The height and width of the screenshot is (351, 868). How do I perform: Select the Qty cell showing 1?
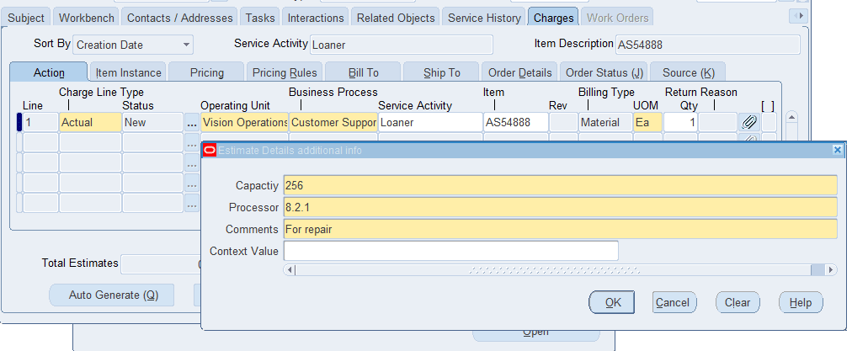tap(680, 122)
